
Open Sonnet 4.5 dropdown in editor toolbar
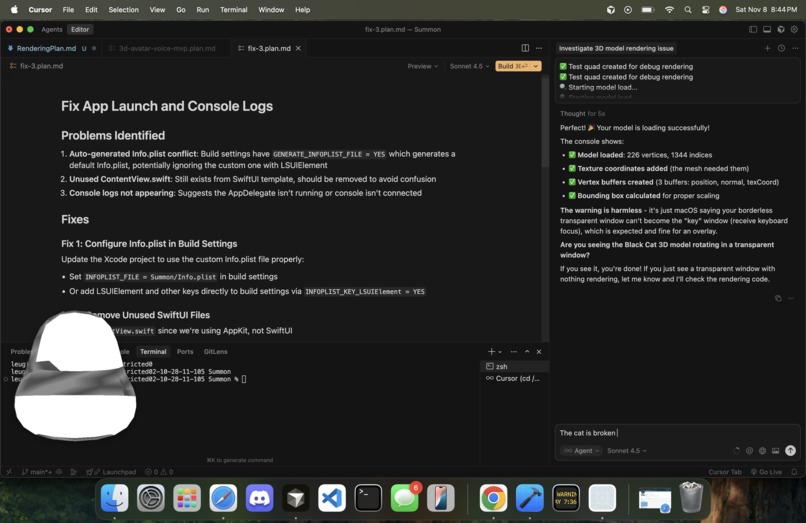pyautogui.click(x=469, y=66)
